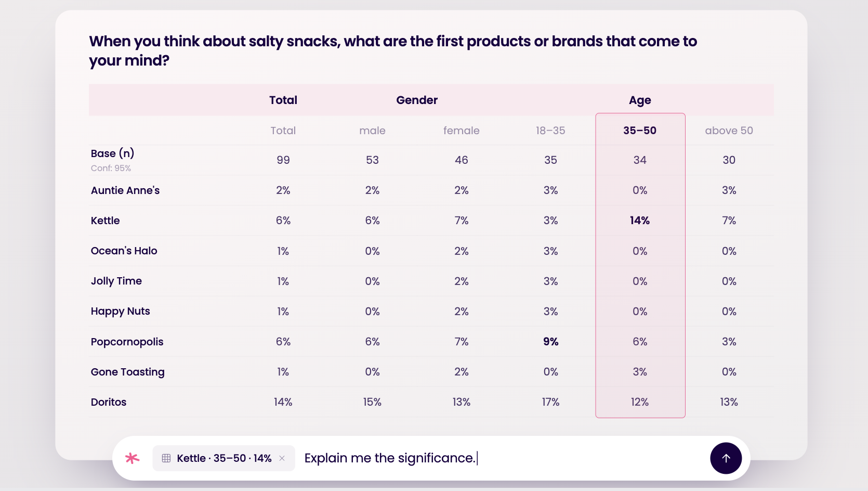Click the send arrow button
Viewport: 868px width, 491px height.
(x=726, y=458)
